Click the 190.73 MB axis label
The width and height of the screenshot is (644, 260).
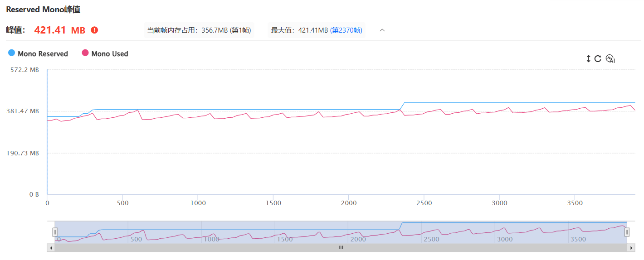[x=22, y=153]
